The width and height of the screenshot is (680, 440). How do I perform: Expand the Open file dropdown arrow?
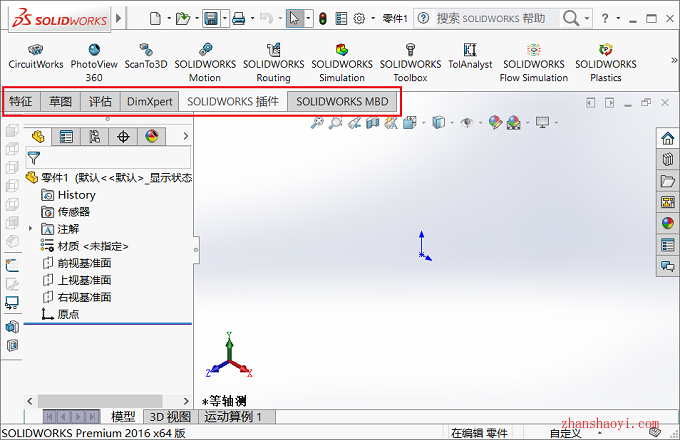(x=196, y=19)
